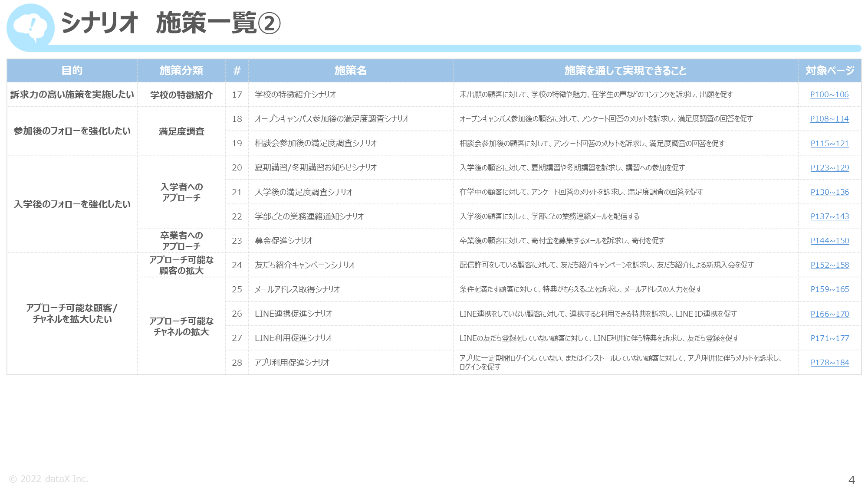868x488 pixels.
Task: Select the 目的 column header
Action: pyautogui.click(x=72, y=70)
